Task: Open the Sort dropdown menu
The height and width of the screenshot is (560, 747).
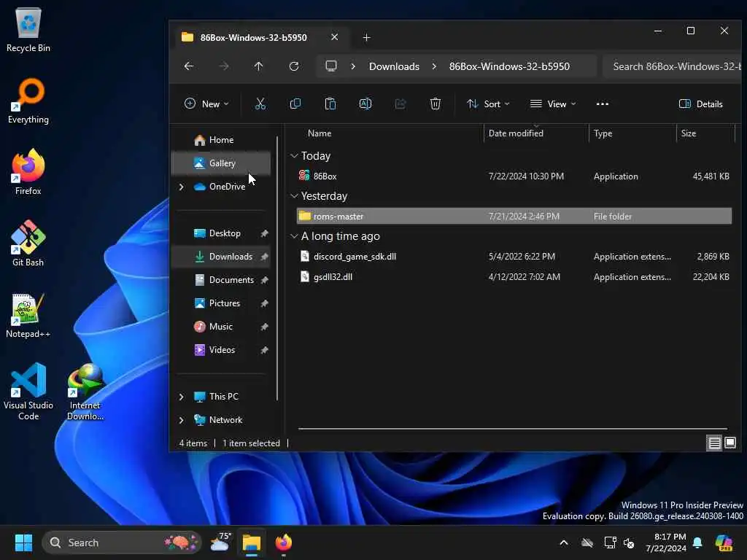Action: tap(488, 104)
